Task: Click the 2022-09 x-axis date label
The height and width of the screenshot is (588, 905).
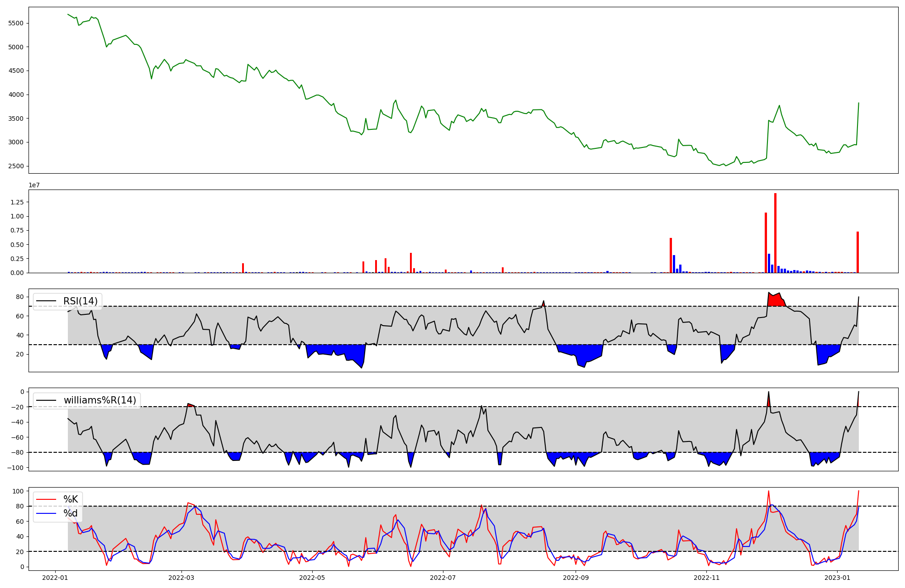Action: tap(576, 578)
